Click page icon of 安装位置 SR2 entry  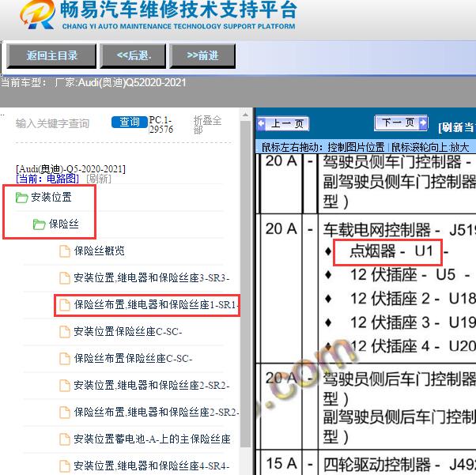(64, 386)
